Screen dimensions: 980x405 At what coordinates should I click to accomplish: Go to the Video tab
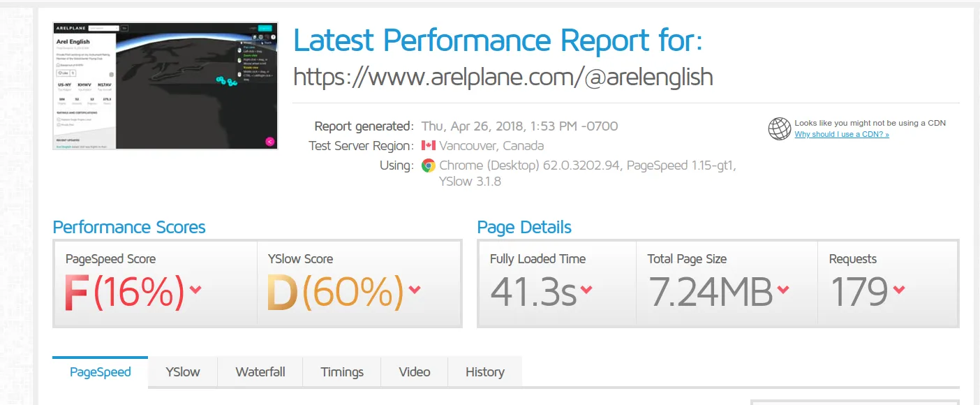[x=415, y=372]
